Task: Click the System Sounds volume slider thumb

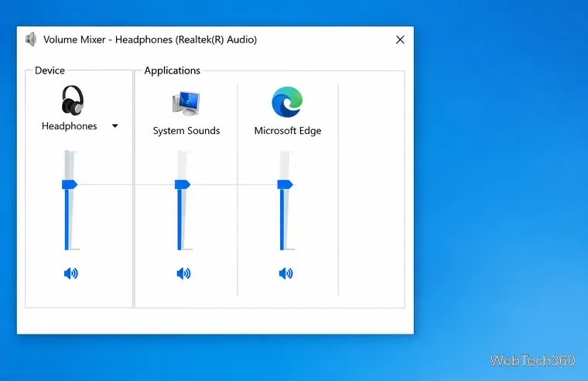Action: (183, 184)
